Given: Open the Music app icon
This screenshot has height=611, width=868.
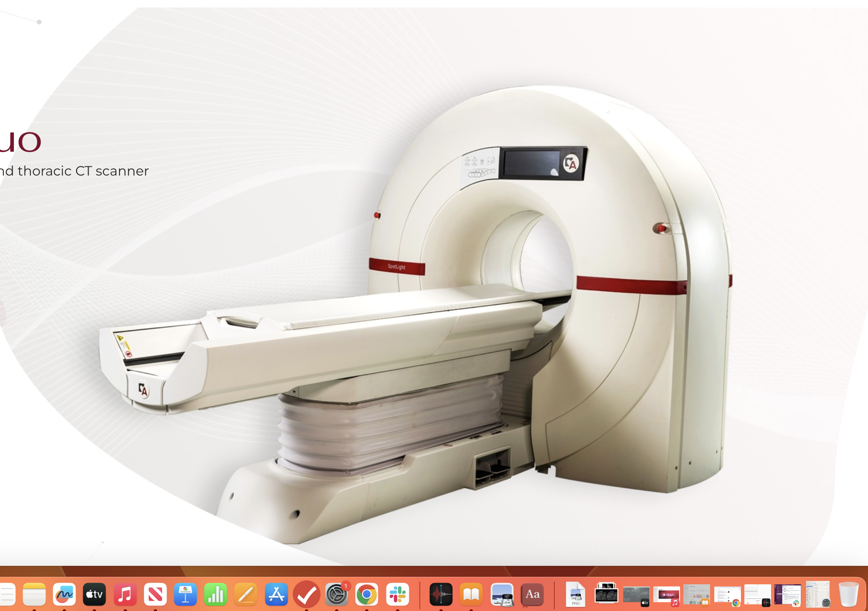Looking at the screenshot, I should click(x=125, y=594).
